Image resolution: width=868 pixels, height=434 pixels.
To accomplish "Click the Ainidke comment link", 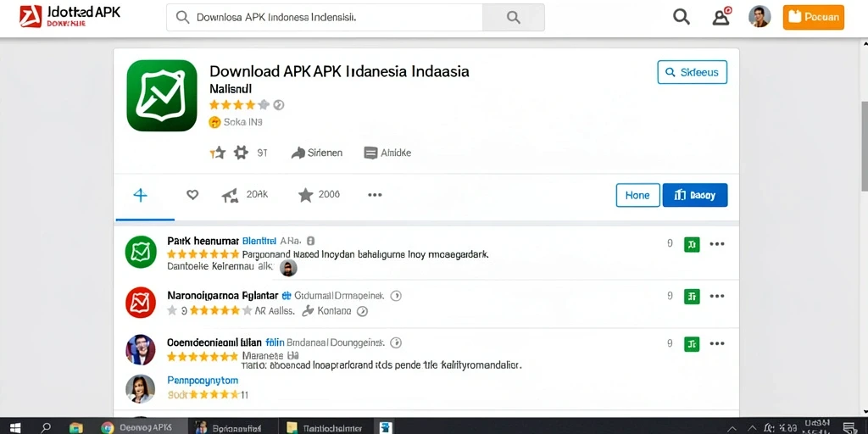I will [387, 153].
